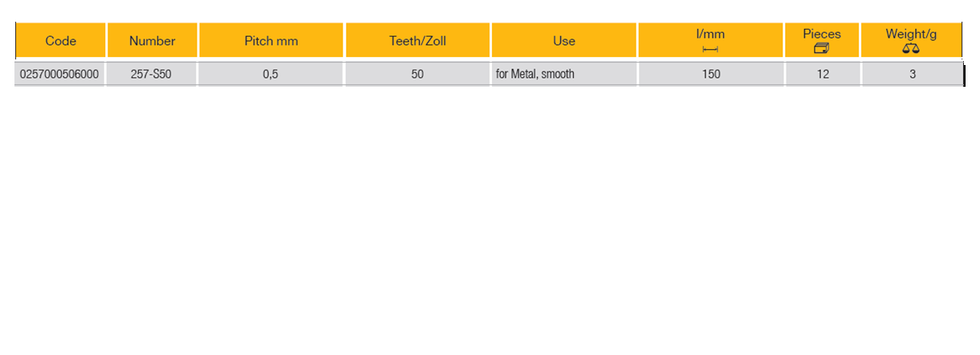Screen dimensions: 980x355
Task: Select the 0,5 pitch value cell
Action: (270, 75)
